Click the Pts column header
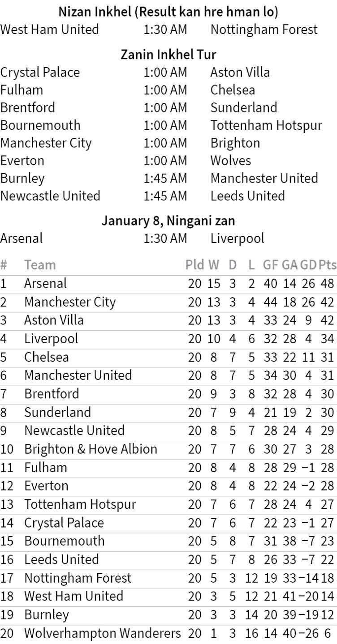The width and height of the screenshot is (337, 644). (x=327, y=265)
